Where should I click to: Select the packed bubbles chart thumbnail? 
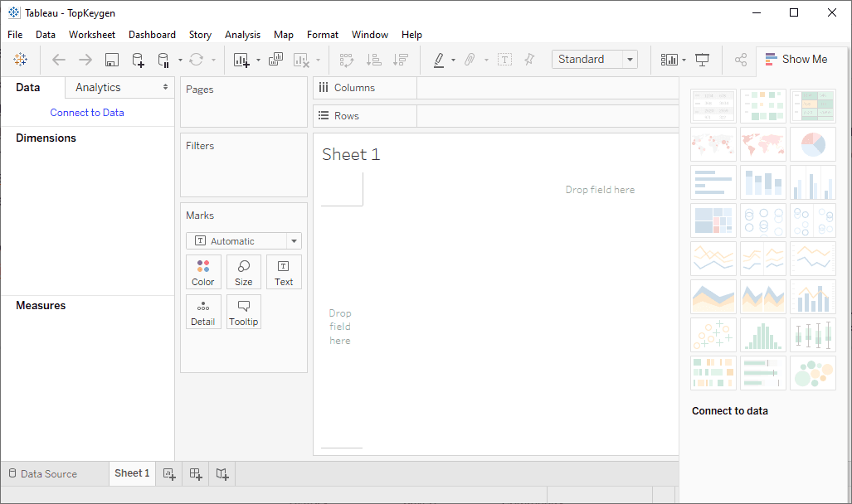pos(812,373)
